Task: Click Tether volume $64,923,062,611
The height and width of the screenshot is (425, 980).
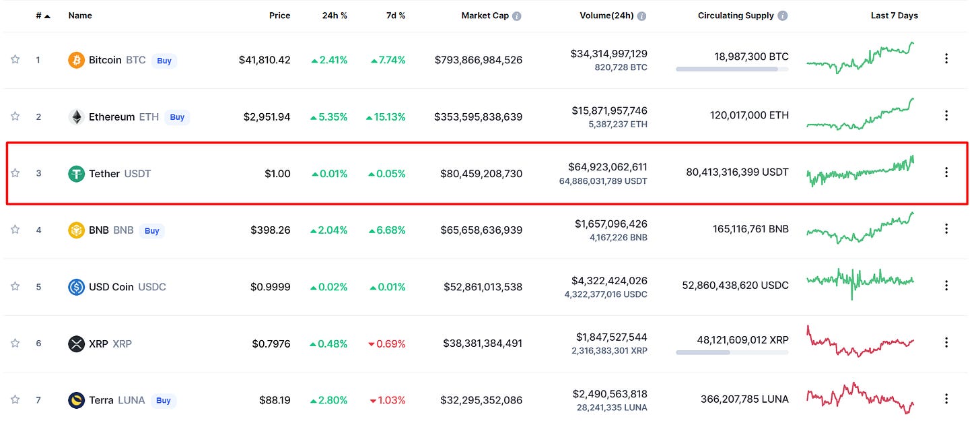Action: 609,167
